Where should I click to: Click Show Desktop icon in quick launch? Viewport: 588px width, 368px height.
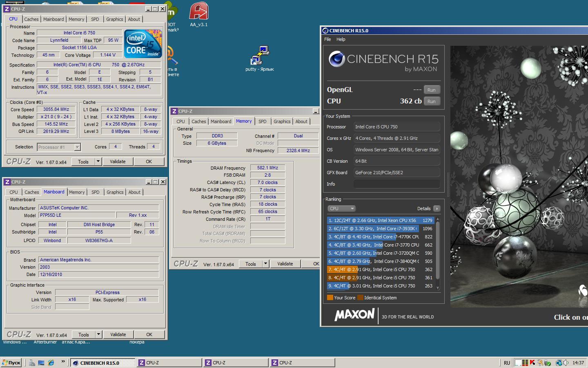(x=41, y=363)
